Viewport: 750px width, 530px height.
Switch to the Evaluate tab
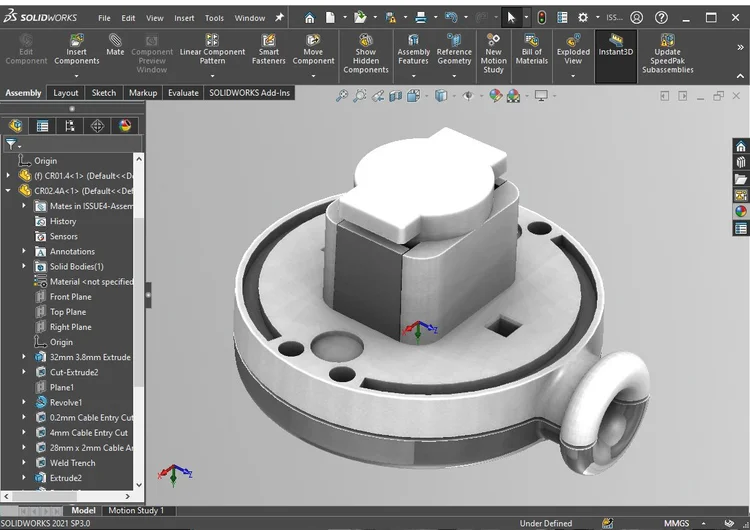pos(183,93)
